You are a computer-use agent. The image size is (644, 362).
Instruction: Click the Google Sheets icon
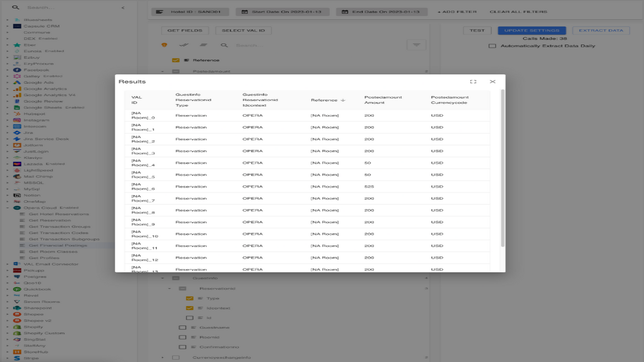[x=17, y=108]
